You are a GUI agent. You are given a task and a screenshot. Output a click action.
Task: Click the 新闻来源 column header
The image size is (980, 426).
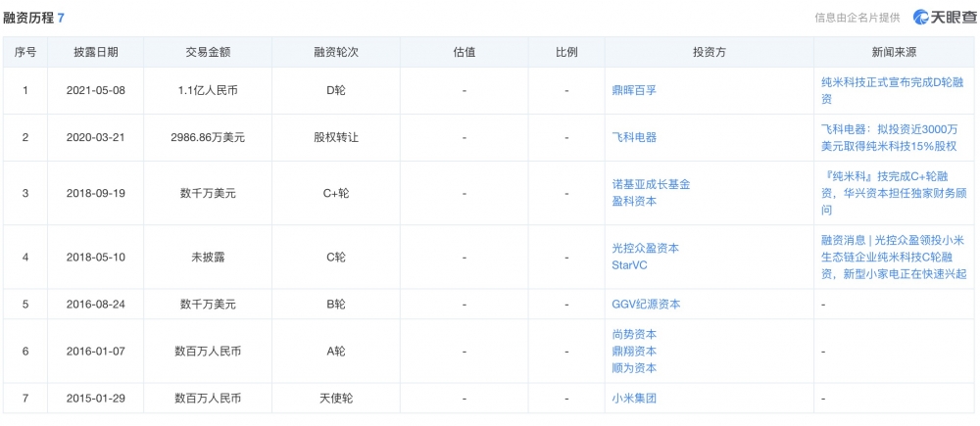point(894,53)
